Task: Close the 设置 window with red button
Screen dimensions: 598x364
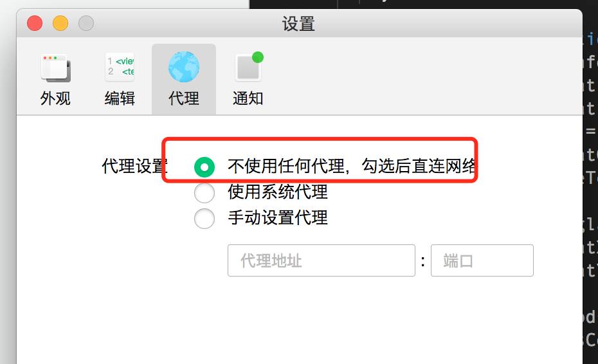Action: click(35, 23)
